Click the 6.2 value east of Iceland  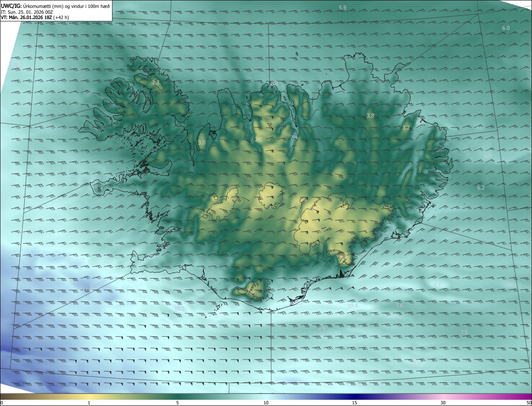(x=481, y=188)
